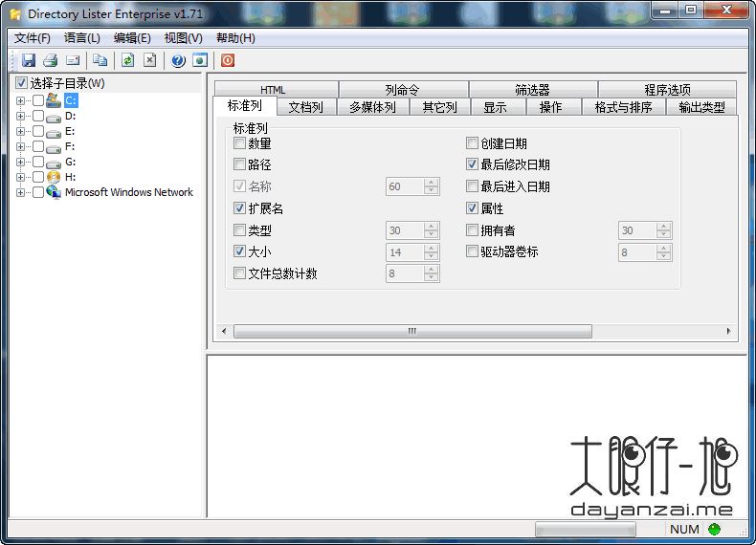Uncheck the 属性 checkbox
756x545 pixels.
coord(472,207)
